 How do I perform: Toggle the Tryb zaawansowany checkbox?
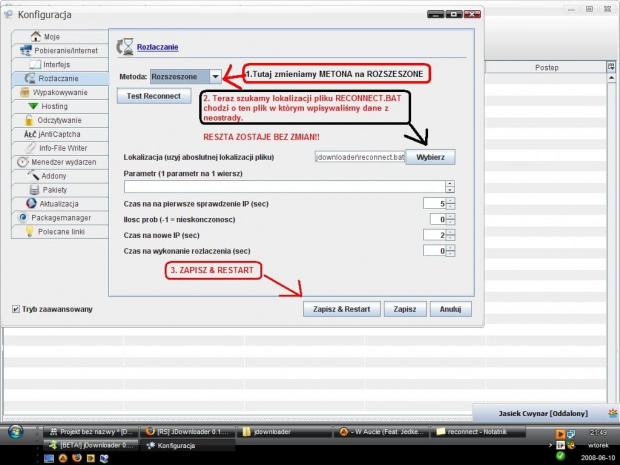[15, 309]
